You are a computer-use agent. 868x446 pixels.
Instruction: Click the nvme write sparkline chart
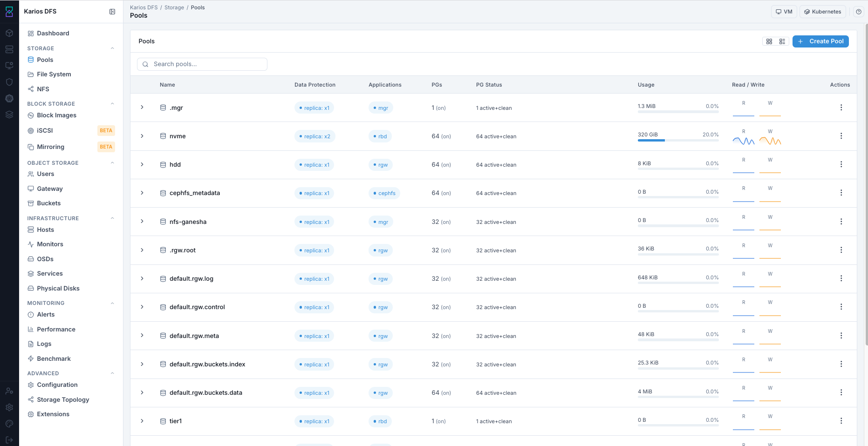tap(770, 141)
